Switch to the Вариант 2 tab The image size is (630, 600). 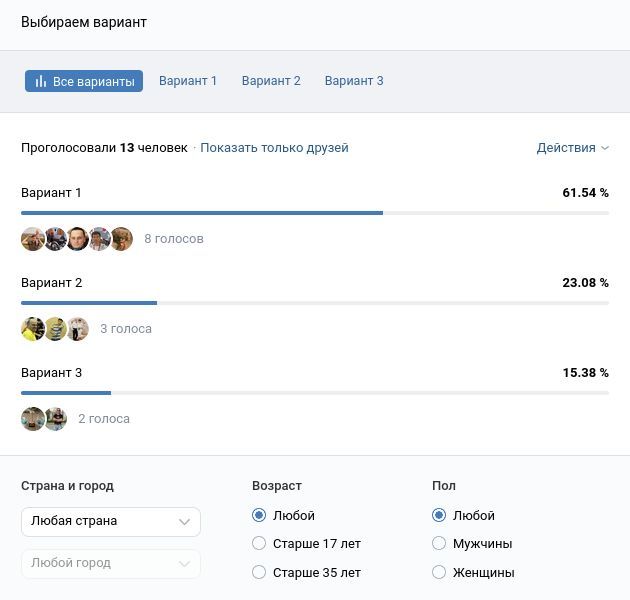(271, 81)
